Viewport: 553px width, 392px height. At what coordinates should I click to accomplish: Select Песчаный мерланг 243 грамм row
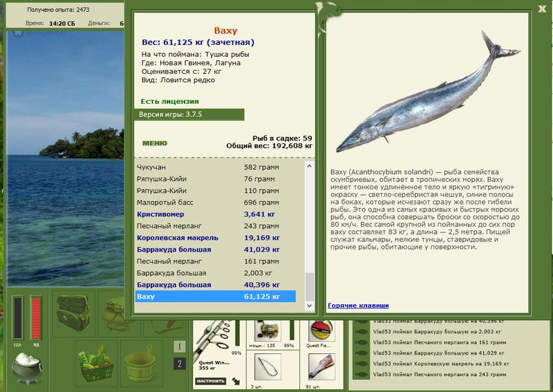[216, 226]
